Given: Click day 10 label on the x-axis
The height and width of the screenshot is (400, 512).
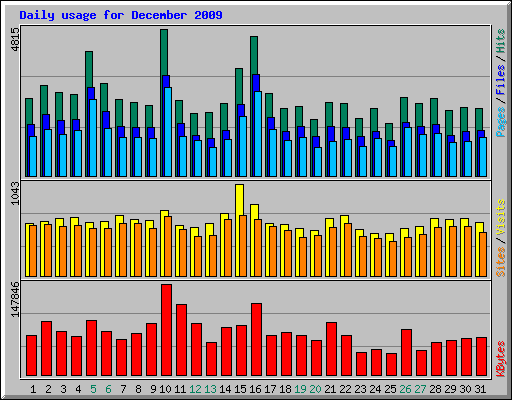Looking at the screenshot, I should [x=165, y=389].
